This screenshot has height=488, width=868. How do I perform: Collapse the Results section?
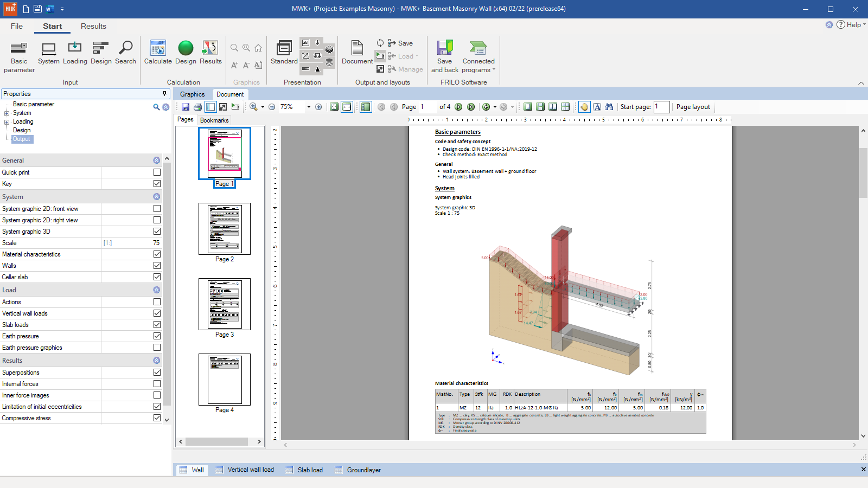pyautogui.click(x=156, y=361)
